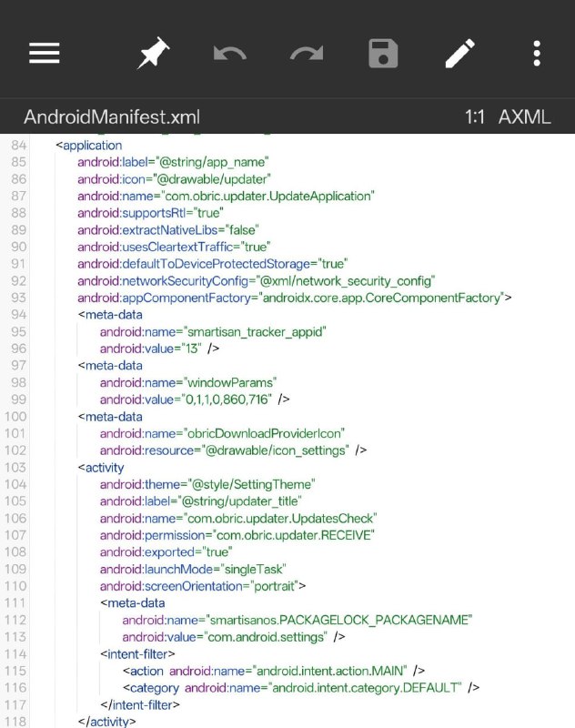Tap the intent-filter opening tag
This screenshot has width=575, height=728.
(x=137, y=653)
